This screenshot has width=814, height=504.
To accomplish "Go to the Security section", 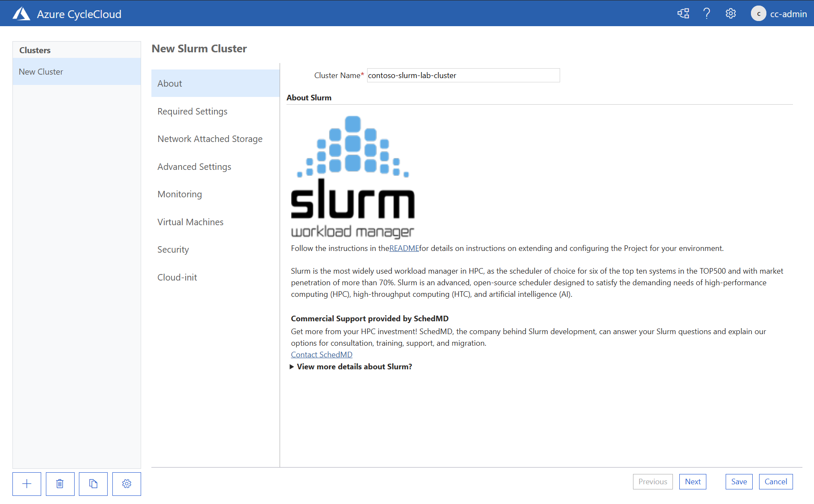I will click(x=215, y=249).
